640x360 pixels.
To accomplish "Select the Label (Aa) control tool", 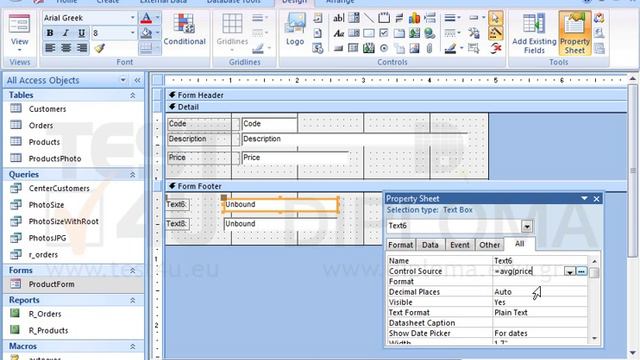I will (x=338, y=33).
